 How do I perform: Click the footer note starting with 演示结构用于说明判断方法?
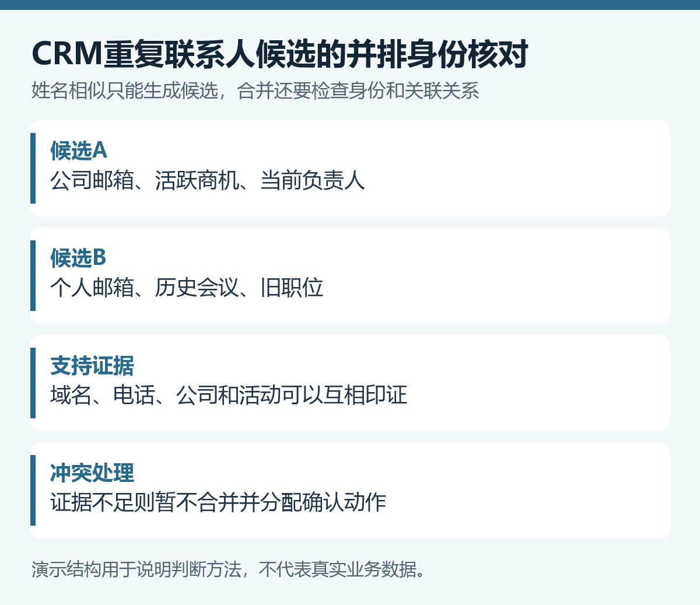229,569
